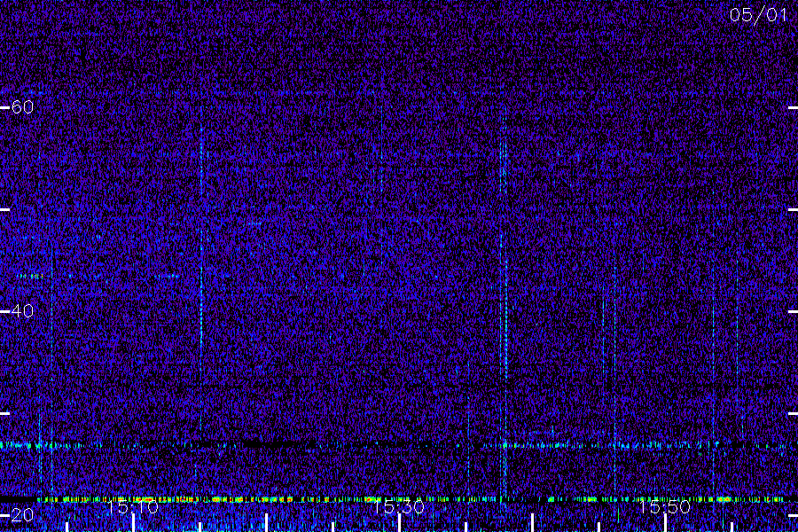
Task: Click the 20 frequency axis label
Action: (x=22, y=514)
